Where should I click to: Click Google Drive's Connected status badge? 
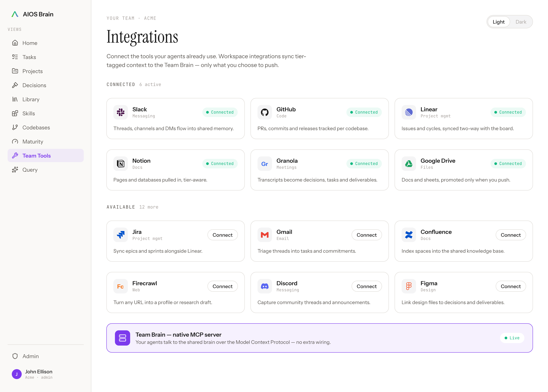click(x=508, y=164)
